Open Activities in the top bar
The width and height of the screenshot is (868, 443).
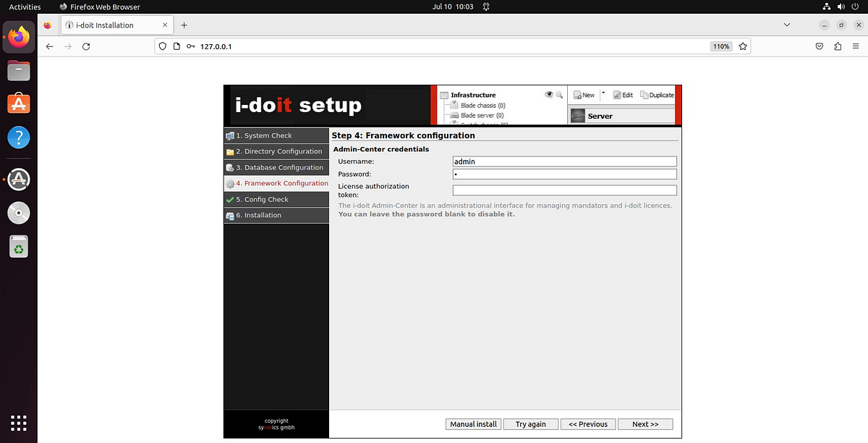coord(24,7)
